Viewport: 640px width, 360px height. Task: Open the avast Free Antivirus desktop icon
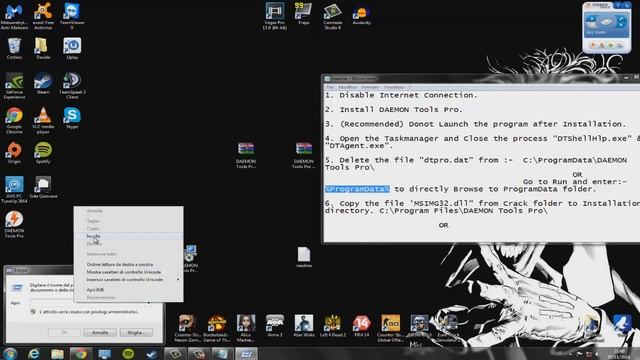[43, 16]
